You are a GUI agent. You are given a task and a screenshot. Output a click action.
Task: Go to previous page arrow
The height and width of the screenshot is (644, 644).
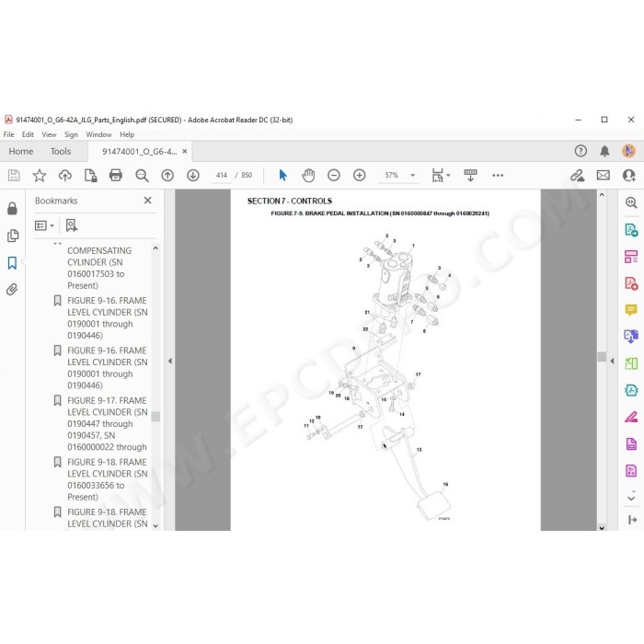[167, 176]
